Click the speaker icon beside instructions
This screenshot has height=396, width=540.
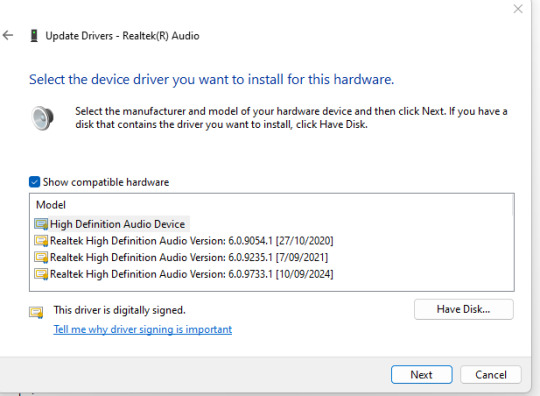(x=42, y=118)
